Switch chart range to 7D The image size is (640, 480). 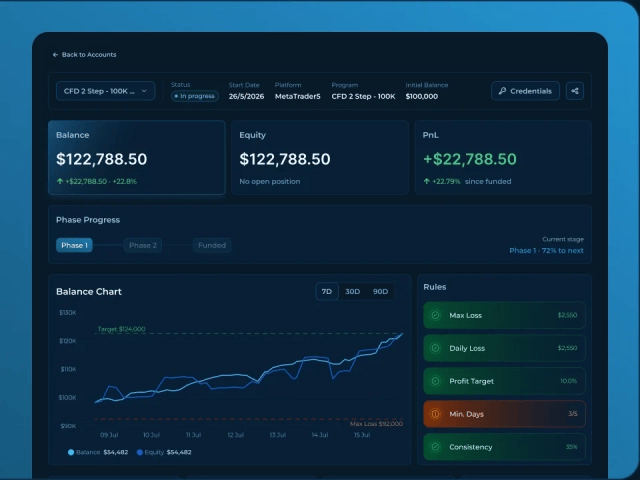pyautogui.click(x=327, y=291)
